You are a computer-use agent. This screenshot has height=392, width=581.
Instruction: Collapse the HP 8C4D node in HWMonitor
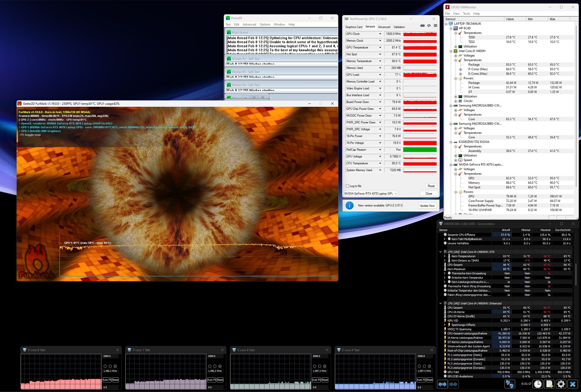451,28
